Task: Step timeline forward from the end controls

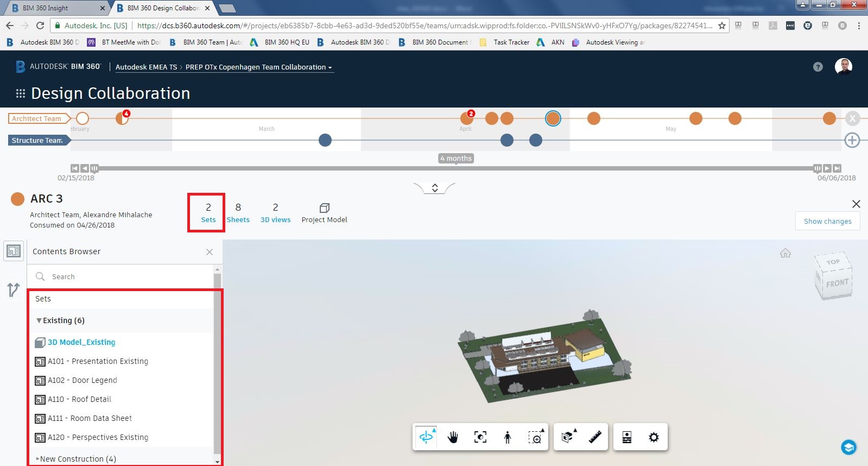Action: pos(827,168)
